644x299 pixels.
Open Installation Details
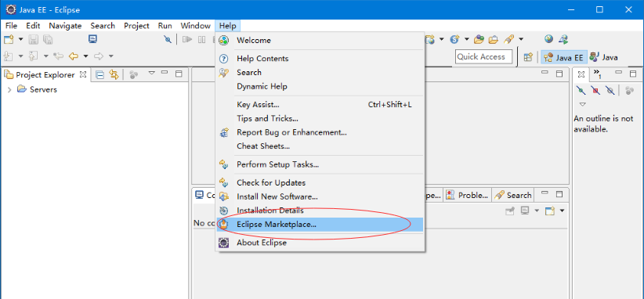[x=320, y=211]
